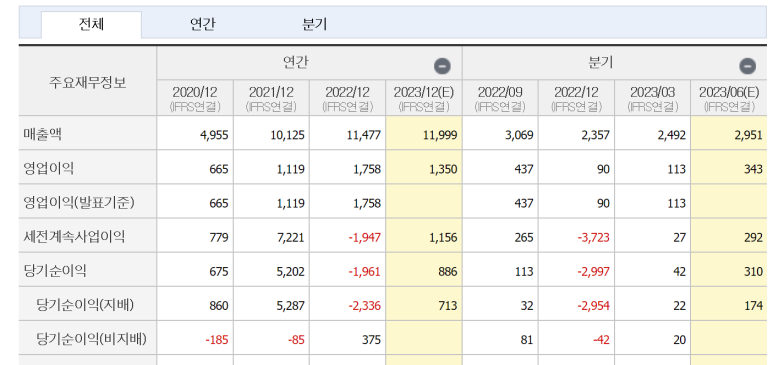This screenshot has height=365, width=773.
Task: Click the negative value -2,997
Action: tap(594, 272)
